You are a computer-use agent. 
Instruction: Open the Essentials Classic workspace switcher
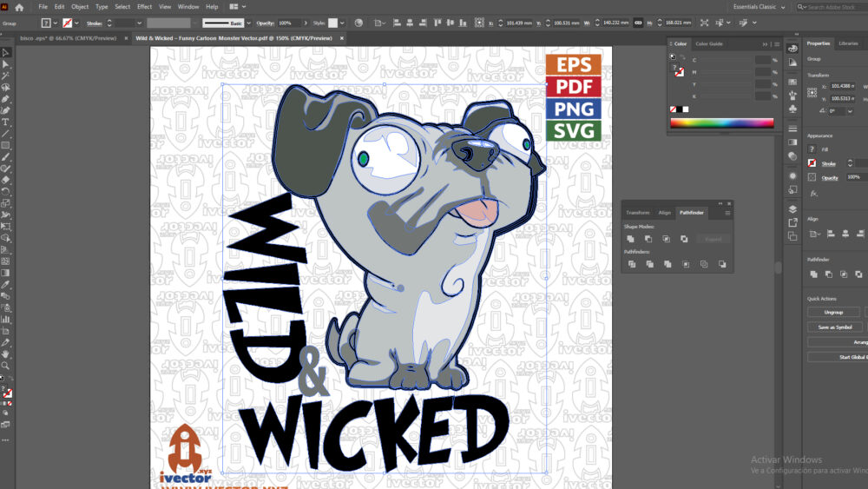(759, 7)
